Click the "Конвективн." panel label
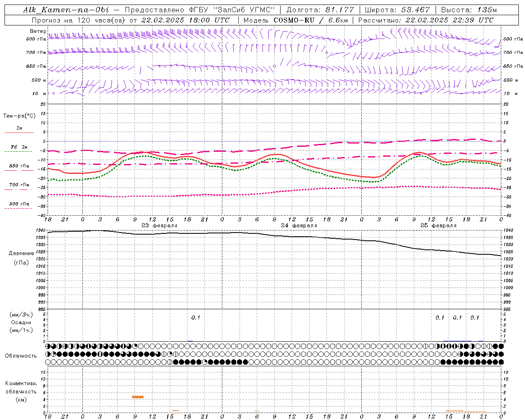 coord(21,383)
